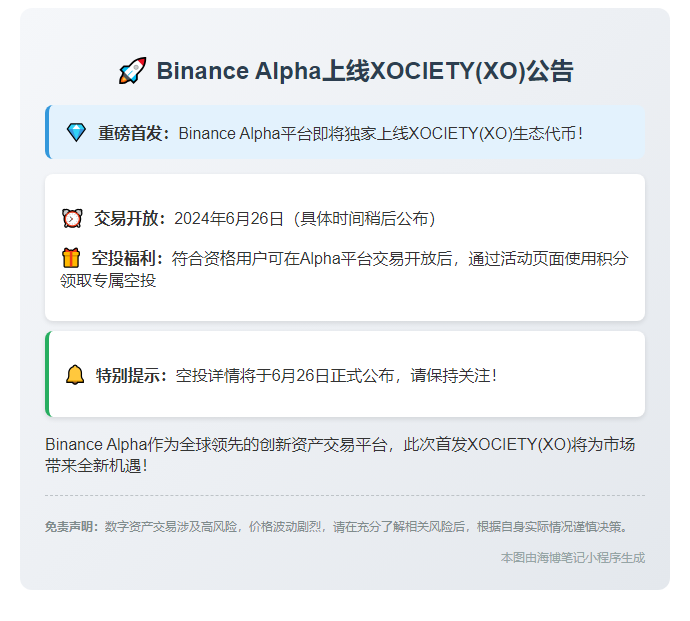Click disclaimer text beginning "数字资产交易涉及高风险"
The height and width of the screenshot is (621, 690).
tap(367, 526)
